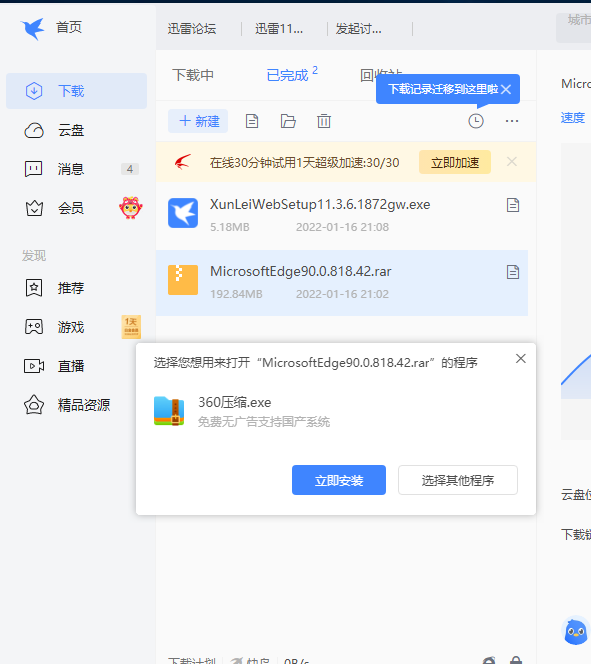591x664 pixels.
Task: Select XunLeiWebSetup11.3.6.1872gw.exe file
Action: 342,216
